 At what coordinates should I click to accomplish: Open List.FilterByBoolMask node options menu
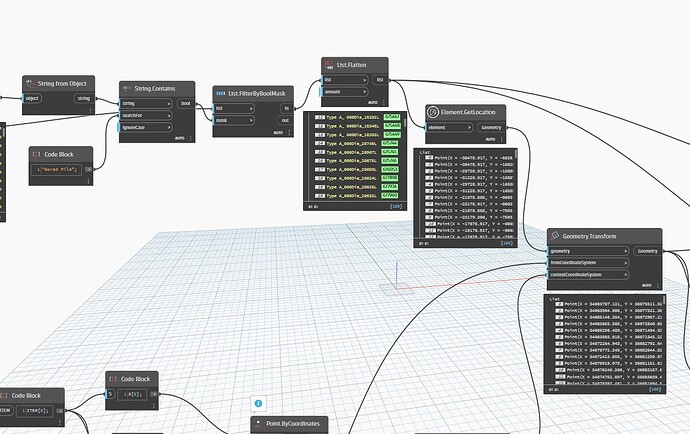289,132
